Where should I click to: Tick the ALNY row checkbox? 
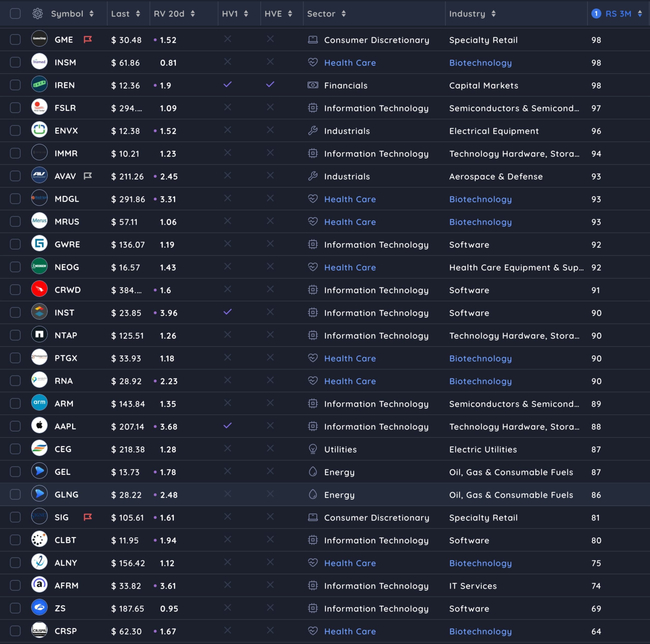pos(15,563)
